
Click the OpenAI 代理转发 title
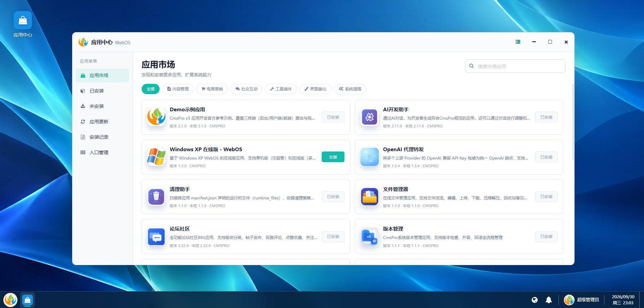(x=404, y=149)
